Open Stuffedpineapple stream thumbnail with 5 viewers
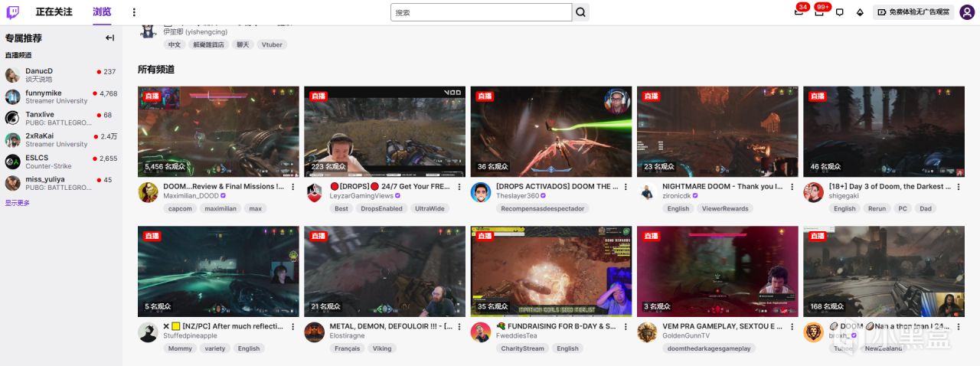 point(218,272)
